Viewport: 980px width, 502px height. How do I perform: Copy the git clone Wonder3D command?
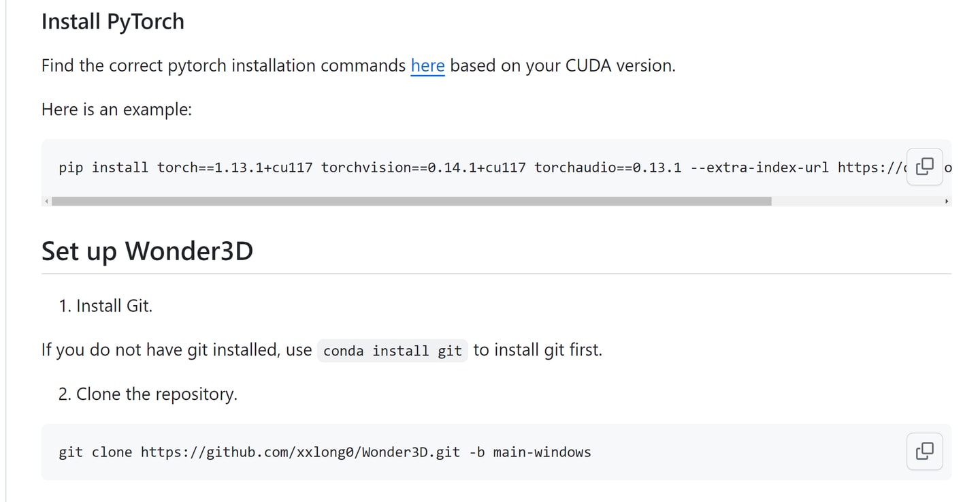[924, 451]
